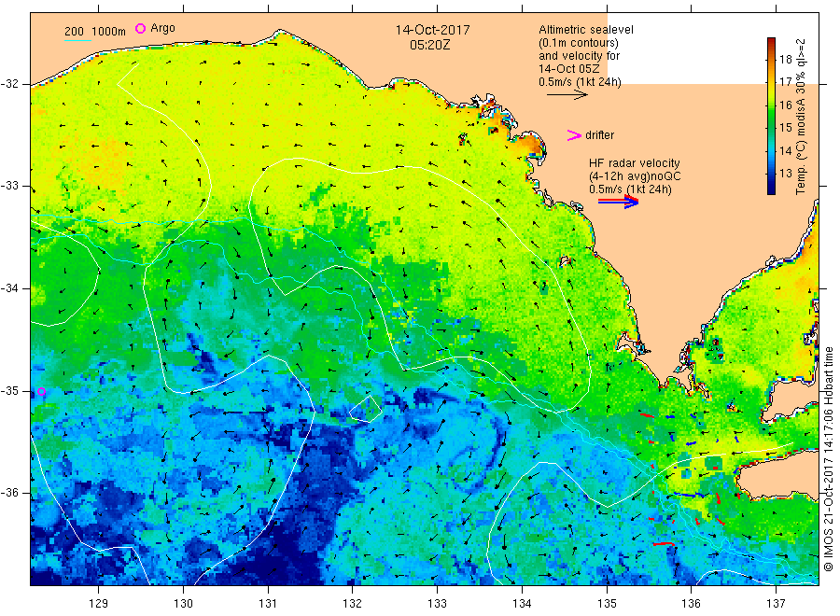
Task: Click the small closed contour near 132°E
Action: [x=366, y=409]
